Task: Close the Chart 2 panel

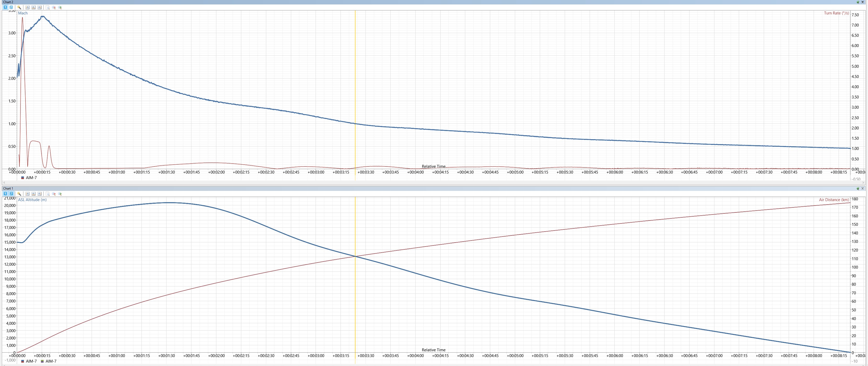Action: click(x=862, y=2)
